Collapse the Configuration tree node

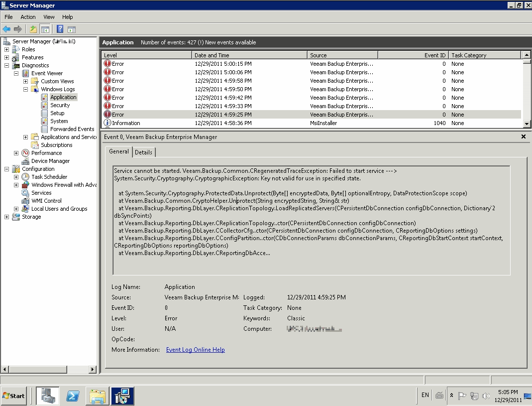tap(6, 169)
